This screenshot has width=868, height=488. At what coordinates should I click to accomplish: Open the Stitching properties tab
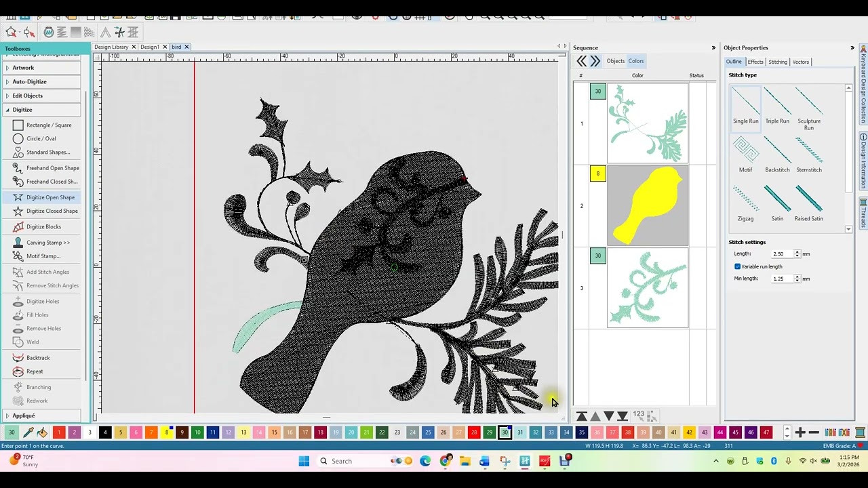[778, 62]
